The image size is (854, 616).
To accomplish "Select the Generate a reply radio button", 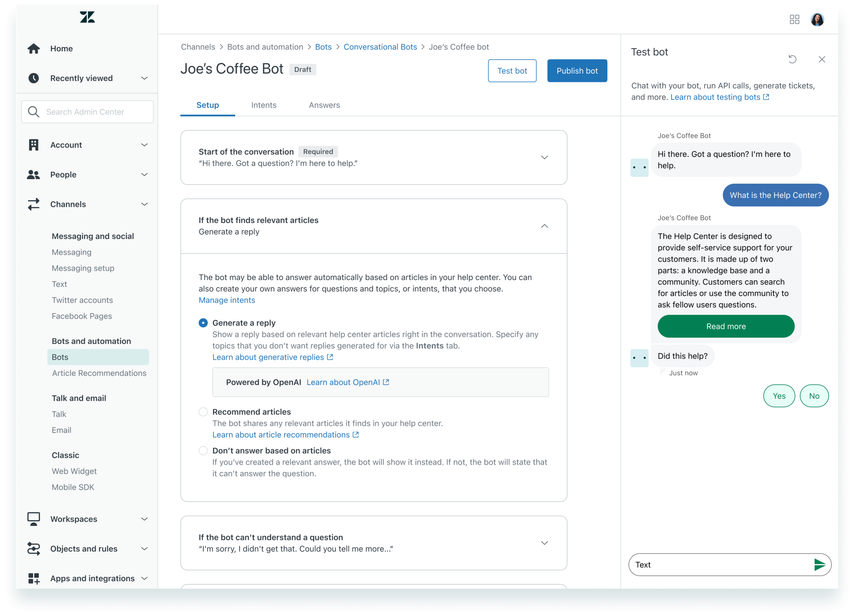I will [203, 323].
